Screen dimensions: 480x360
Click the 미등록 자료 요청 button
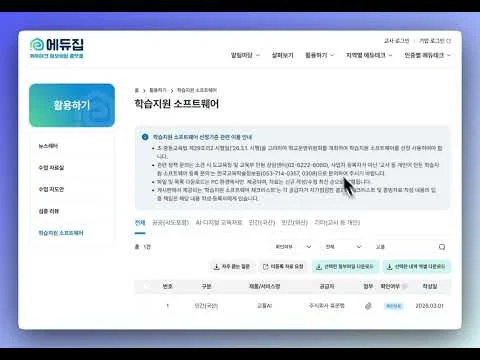[283, 266]
